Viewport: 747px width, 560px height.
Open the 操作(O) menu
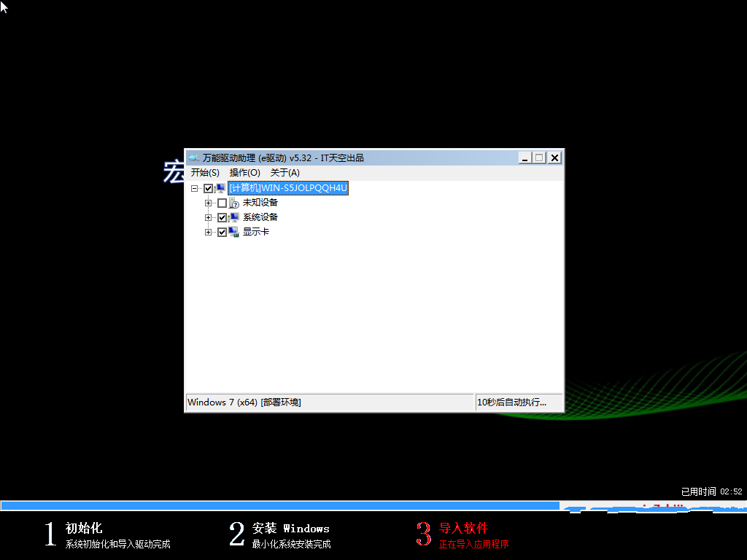click(x=245, y=172)
